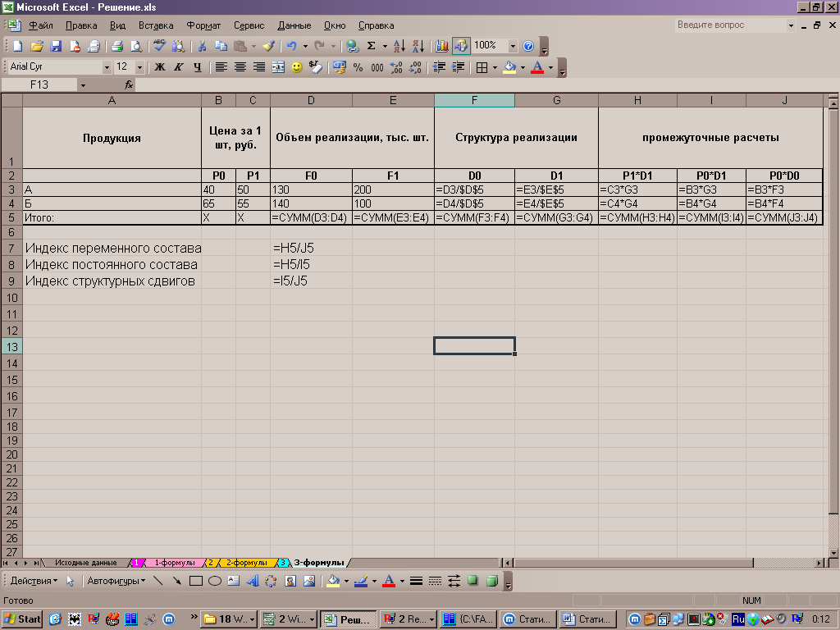Open the Arial Cyr font name dropdown
The width and height of the screenshot is (840, 630).
pos(107,67)
